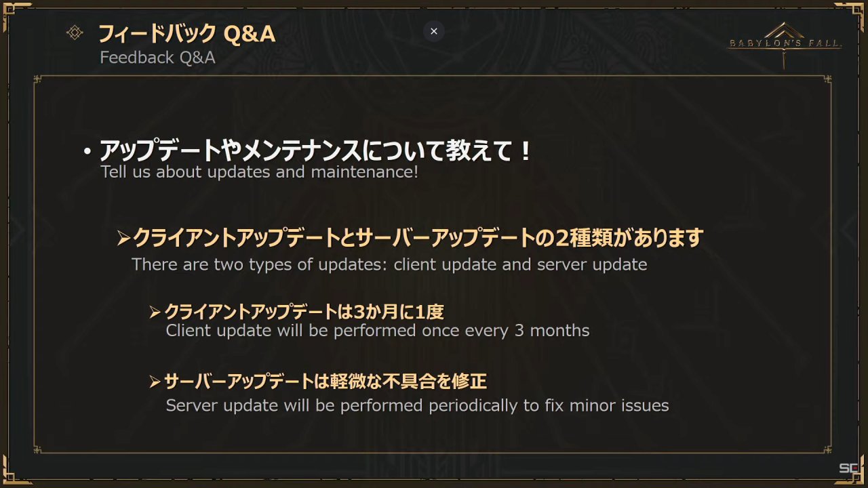
Task: Click the text サーバーアップデートは軽微な不具合を修正
Action: [x=325, y=382]
